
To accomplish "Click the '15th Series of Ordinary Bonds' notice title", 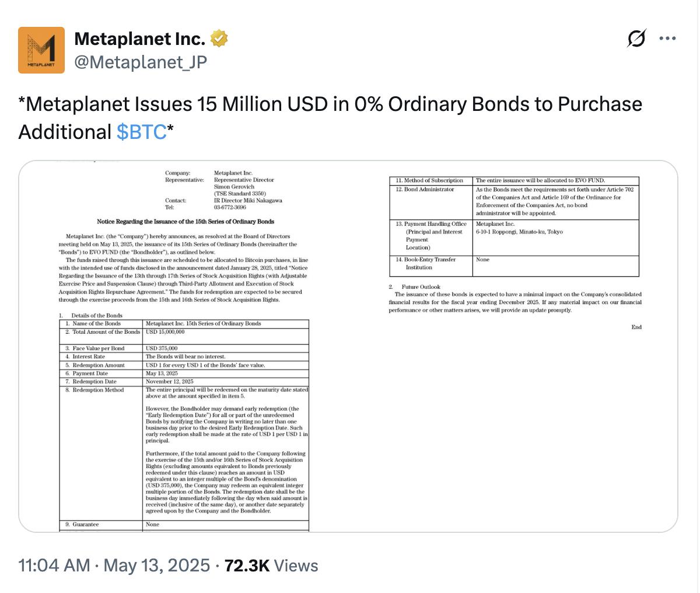I will (x=185, y=222).
